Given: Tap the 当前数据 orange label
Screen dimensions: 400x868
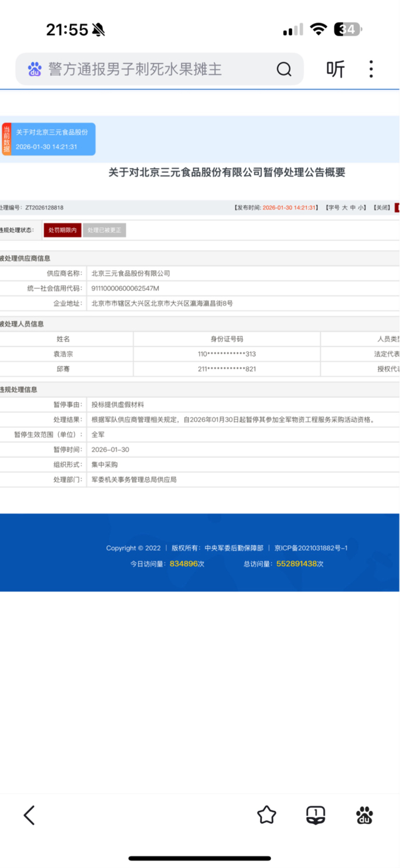Looking at the screenshot, I should tap(6, 139).
